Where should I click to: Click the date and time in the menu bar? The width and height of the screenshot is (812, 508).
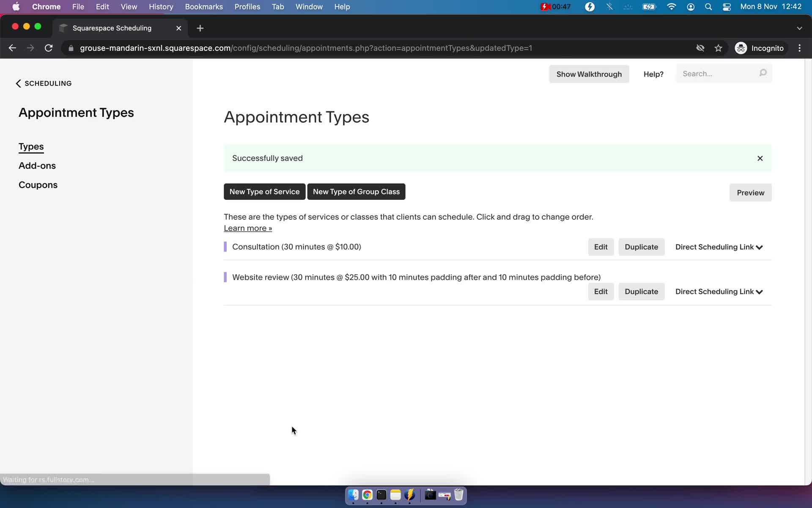[x=771, y=7]
